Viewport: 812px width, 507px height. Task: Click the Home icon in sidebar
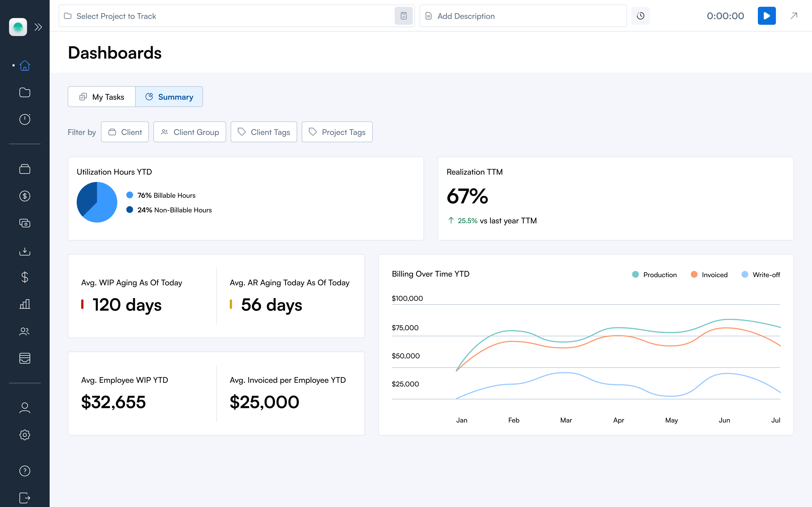tap(25, 65)
